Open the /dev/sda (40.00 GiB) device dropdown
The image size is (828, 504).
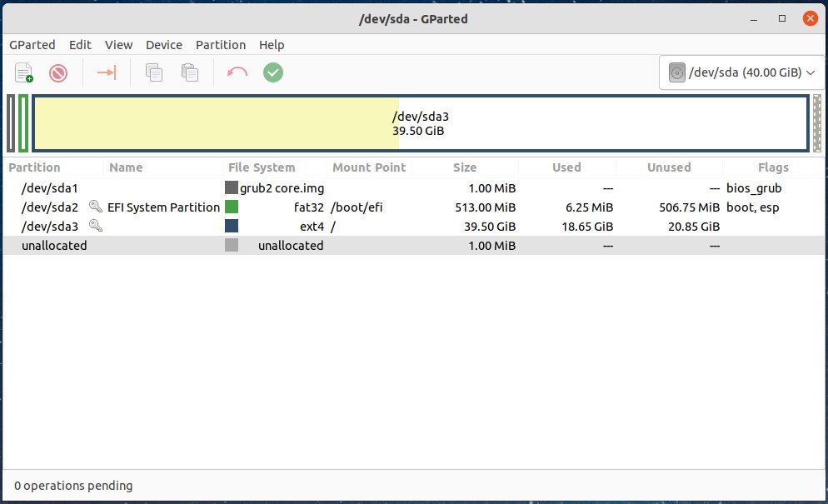[741, 72]
